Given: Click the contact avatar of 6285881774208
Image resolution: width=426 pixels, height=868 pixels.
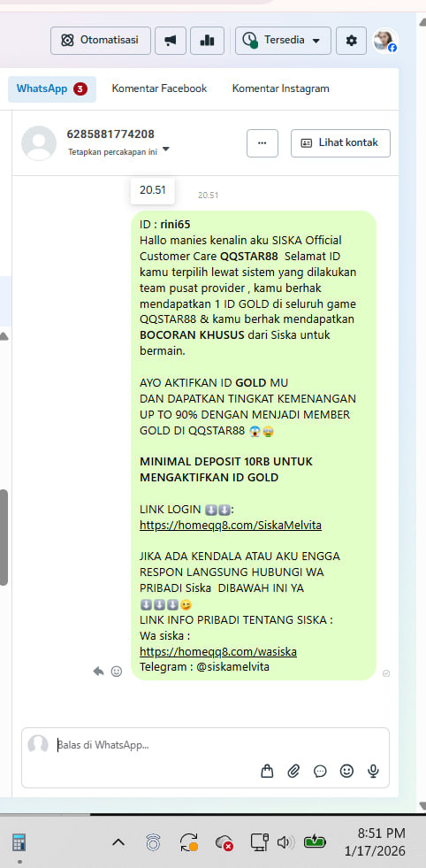Looking at the screenshot, I should coord(39,142).
